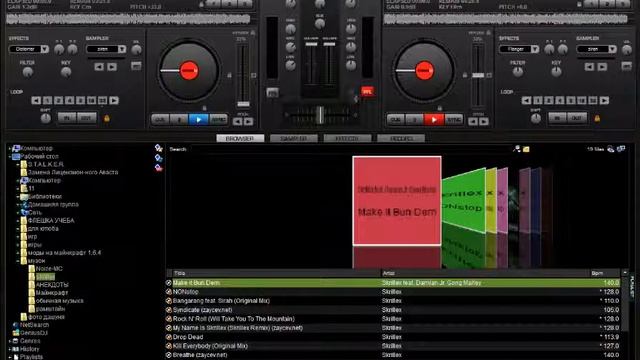Viewport: 640px width, 360px height.
Task: Open the left deck effects dropdown
Action: point(44,49)
